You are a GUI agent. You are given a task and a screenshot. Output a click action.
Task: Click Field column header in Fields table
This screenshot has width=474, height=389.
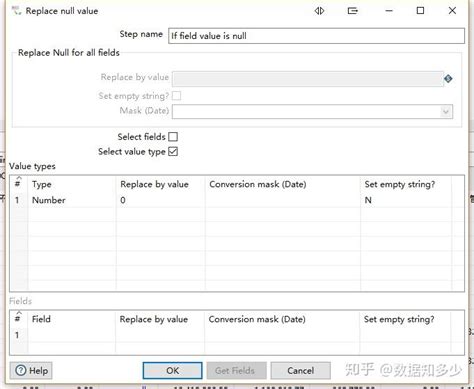tap(72, 319)
